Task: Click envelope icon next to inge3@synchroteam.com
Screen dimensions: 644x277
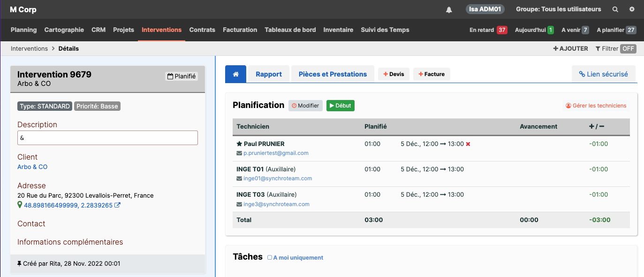Action: [239, 204]
